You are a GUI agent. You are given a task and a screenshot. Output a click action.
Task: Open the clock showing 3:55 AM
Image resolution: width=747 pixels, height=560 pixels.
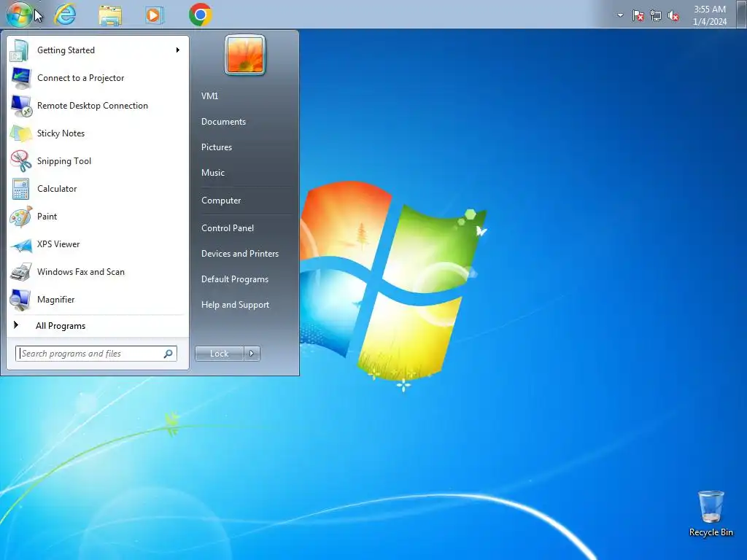(710, 15)
